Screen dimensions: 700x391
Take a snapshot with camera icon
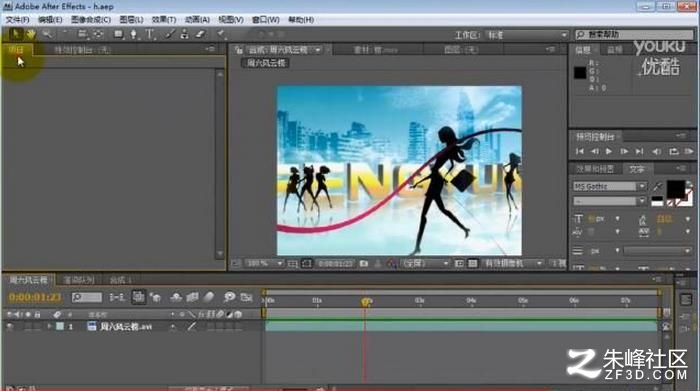pyautogui.click(x=364, y=264)
